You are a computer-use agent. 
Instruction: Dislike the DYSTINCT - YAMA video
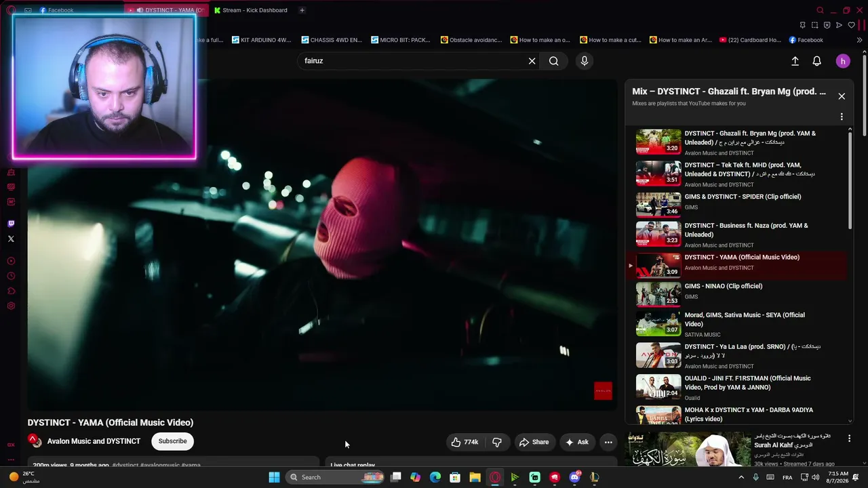click(x=497, y=442)
